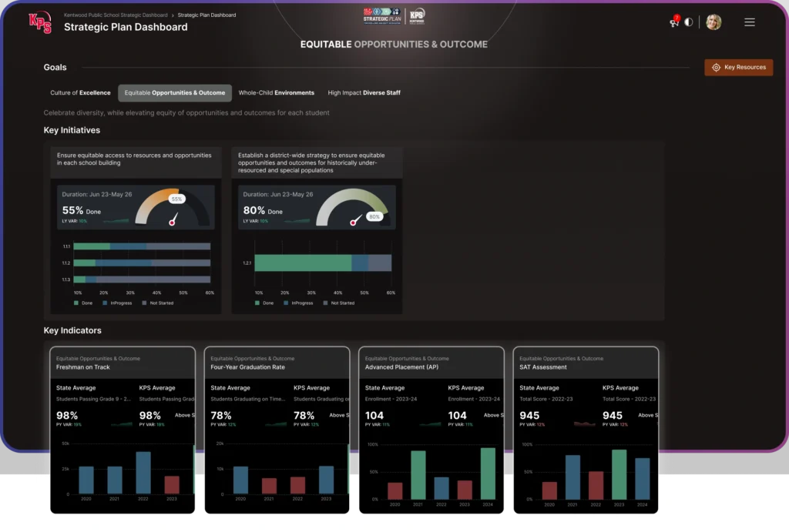
Task: Switch to Whole-Child Environments tab
Action: [x=276, y=93]
